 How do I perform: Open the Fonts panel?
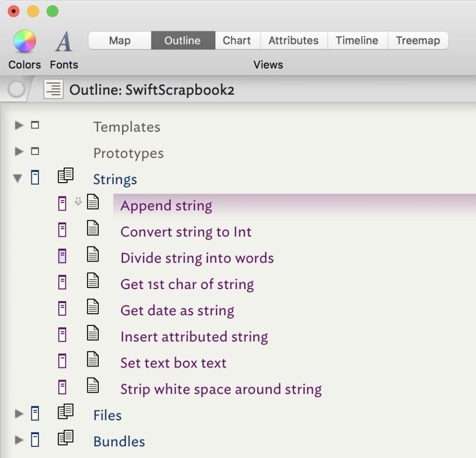(x=64, y=41)
